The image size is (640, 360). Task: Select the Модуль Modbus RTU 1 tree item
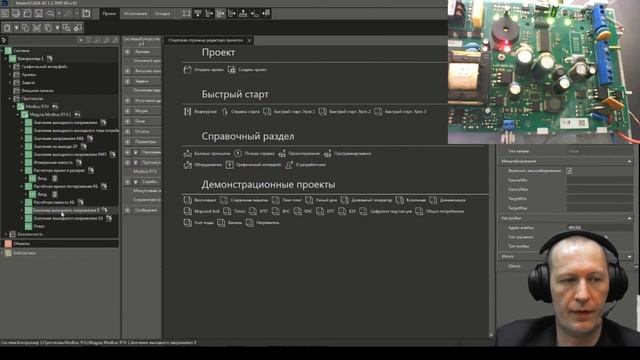pyautogui.click(x=50, y=115)
